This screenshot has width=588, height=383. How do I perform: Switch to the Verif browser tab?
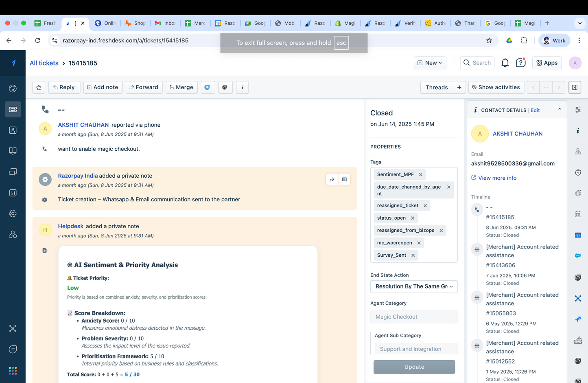[x=405, y=23]
